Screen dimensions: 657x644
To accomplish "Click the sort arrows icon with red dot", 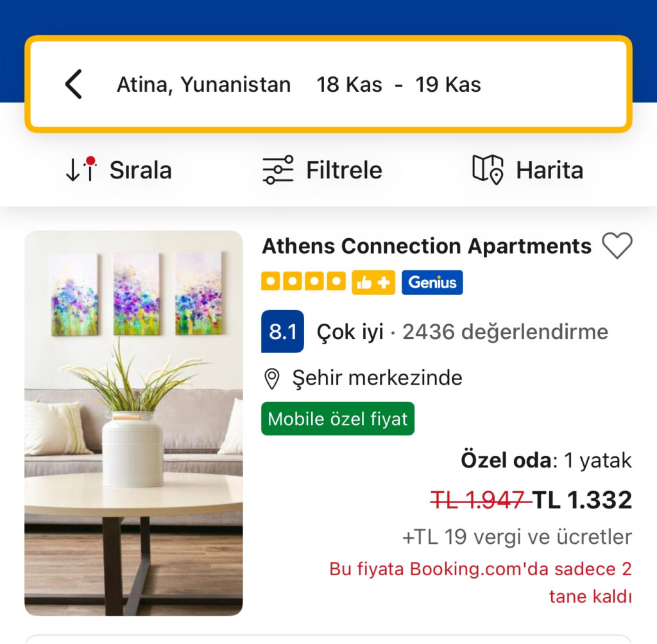I will pyautogui.click(x=81, y=170).
